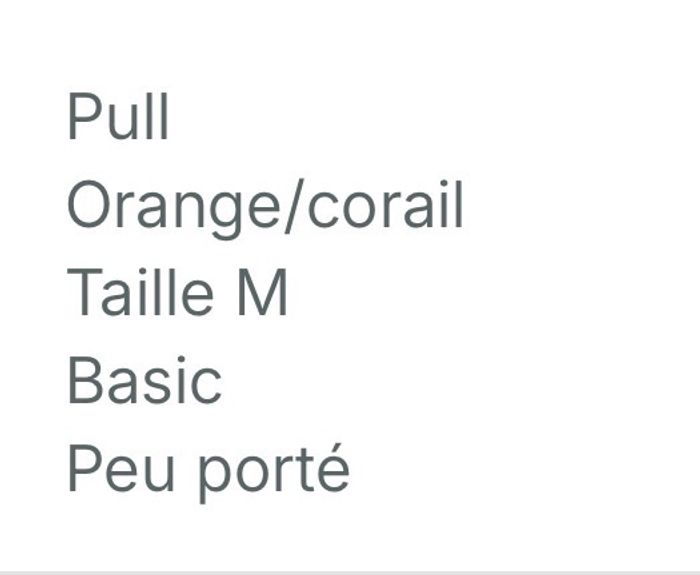Click the double "ll" ending "Pull"
The image size is (700, 575).
[157, 118]
